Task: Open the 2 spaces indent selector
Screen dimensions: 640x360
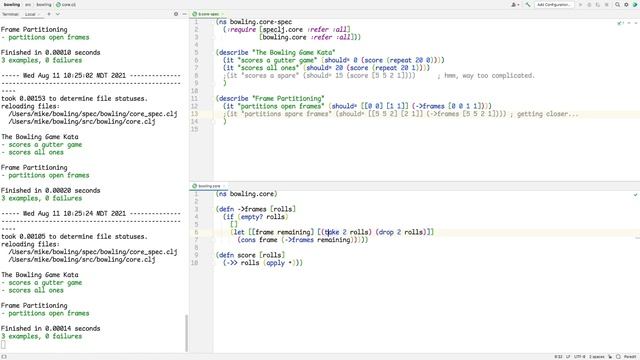Action: tap(596, 356)
